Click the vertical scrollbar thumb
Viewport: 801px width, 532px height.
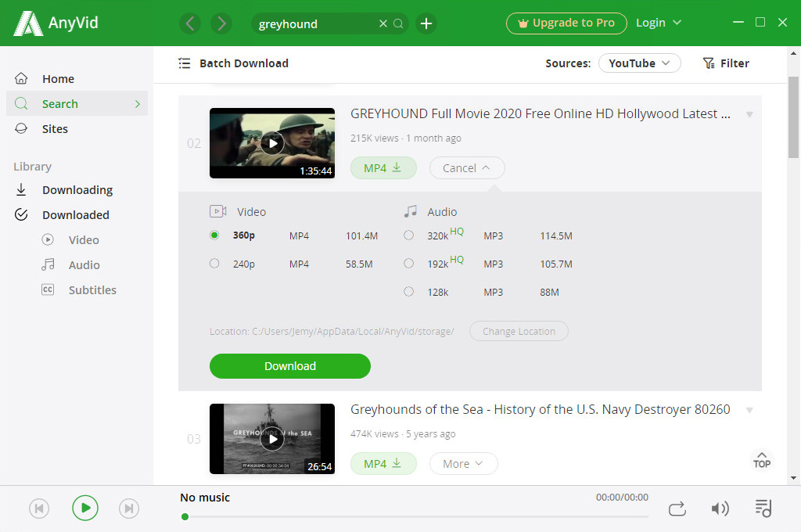[x=793, y=117]
